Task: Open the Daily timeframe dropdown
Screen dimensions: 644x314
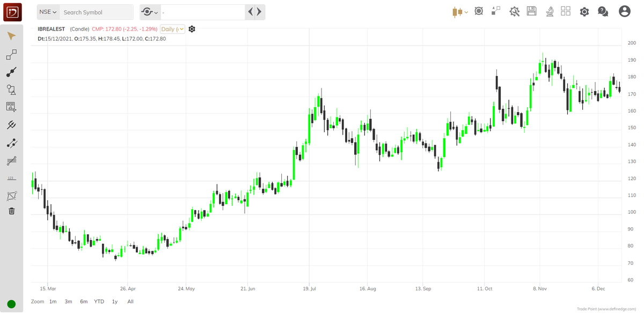Action: pos(172,29)
